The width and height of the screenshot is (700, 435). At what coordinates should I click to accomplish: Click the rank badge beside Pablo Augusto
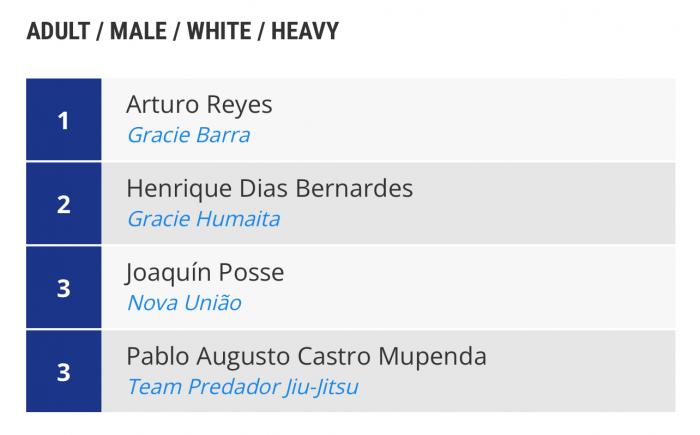[x=64, y=372]
